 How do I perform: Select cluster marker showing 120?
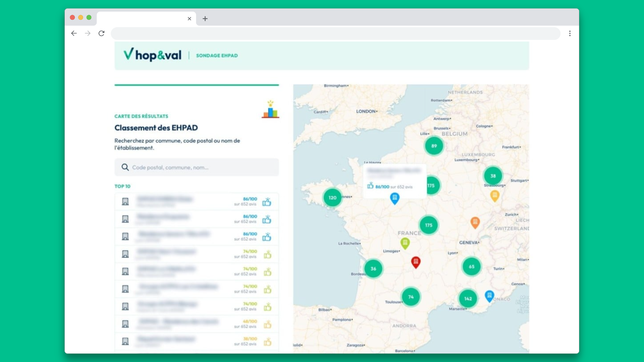[332, 198]
